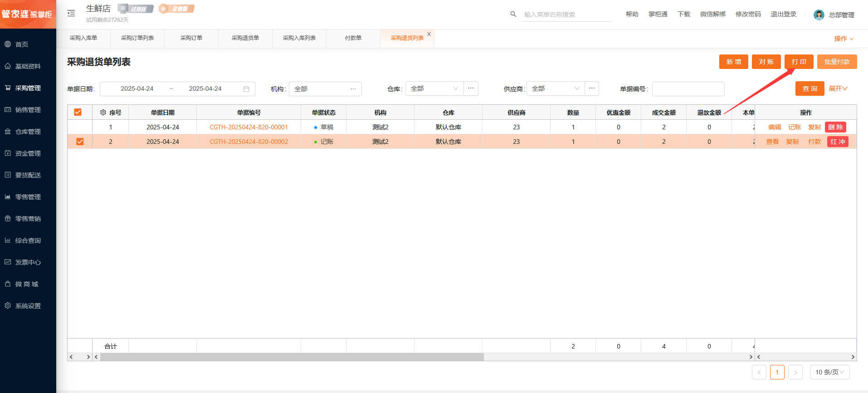
Task: Open the 仓库 ellipsis picker button
Action: (x=471, y=88)
